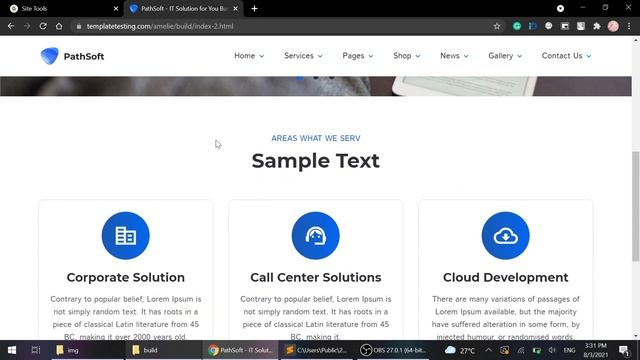The image size is (640, 360).
Task: Click the PathSoft logo icon
Action: [x=49, y=56]
